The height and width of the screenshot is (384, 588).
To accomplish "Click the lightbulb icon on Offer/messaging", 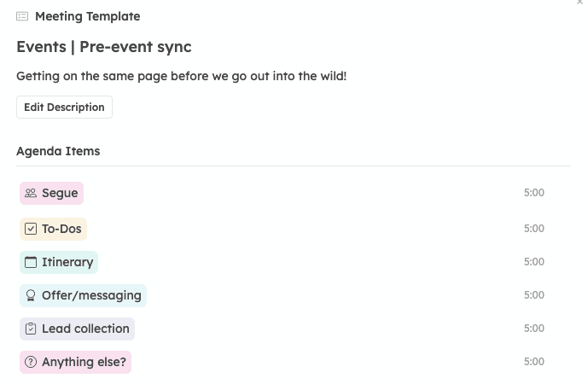I will click(x=31, y=295).
